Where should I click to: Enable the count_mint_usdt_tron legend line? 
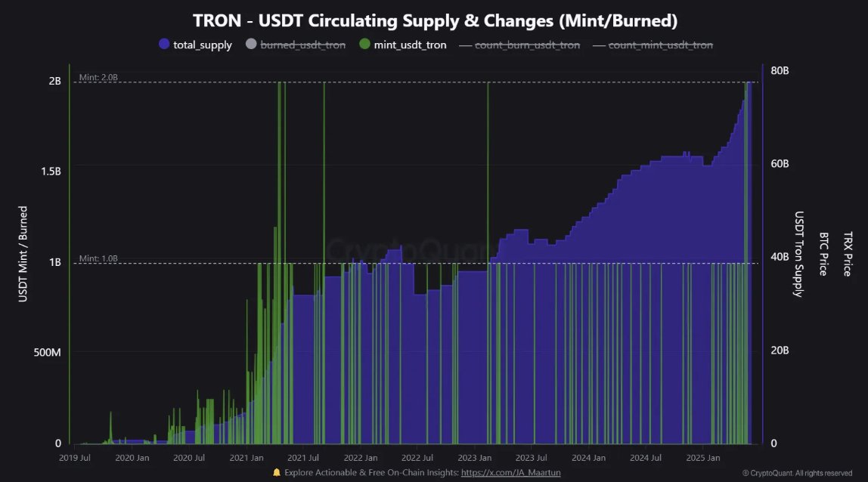(653, 45)
